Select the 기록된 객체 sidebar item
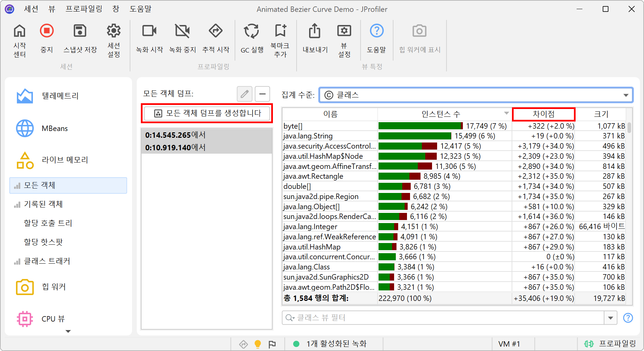The height and width of the screenshot is (351, 644). pos(43,204)
